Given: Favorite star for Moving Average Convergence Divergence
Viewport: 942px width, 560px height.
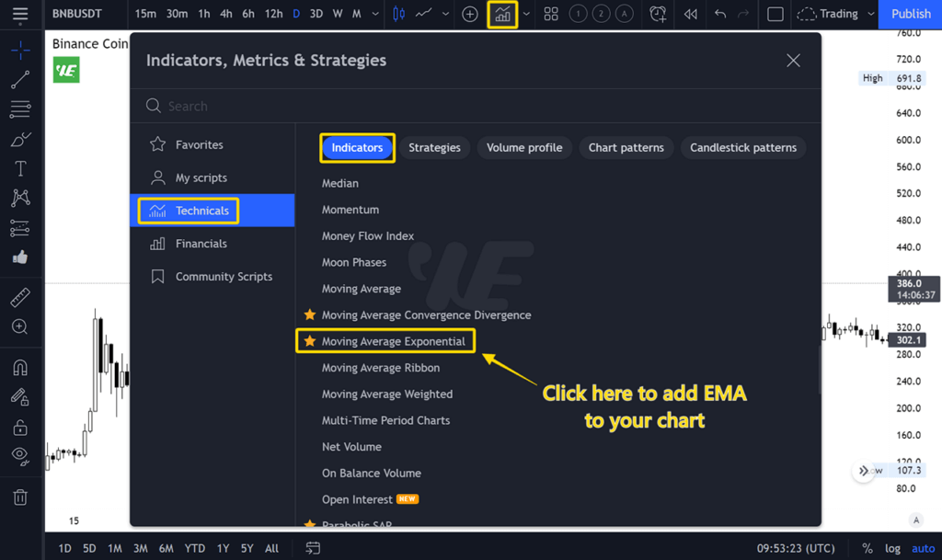Looking at the screenshot, I should coord(310,314).
